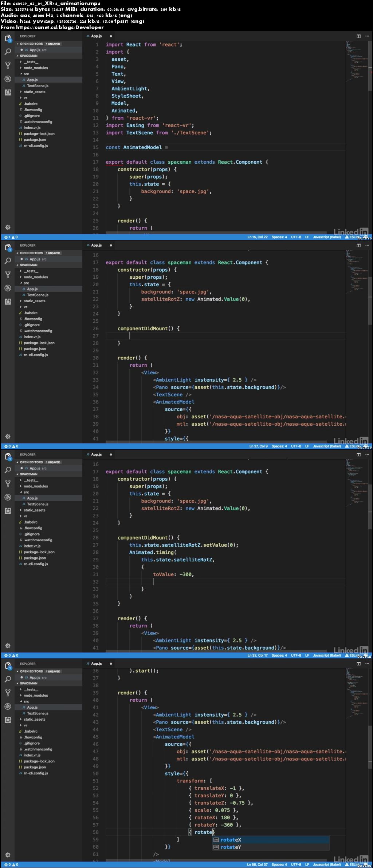Click Split Editor icon in the bottom frame
The height and width of the screenshot is (868, 373).
click(358, 664)
